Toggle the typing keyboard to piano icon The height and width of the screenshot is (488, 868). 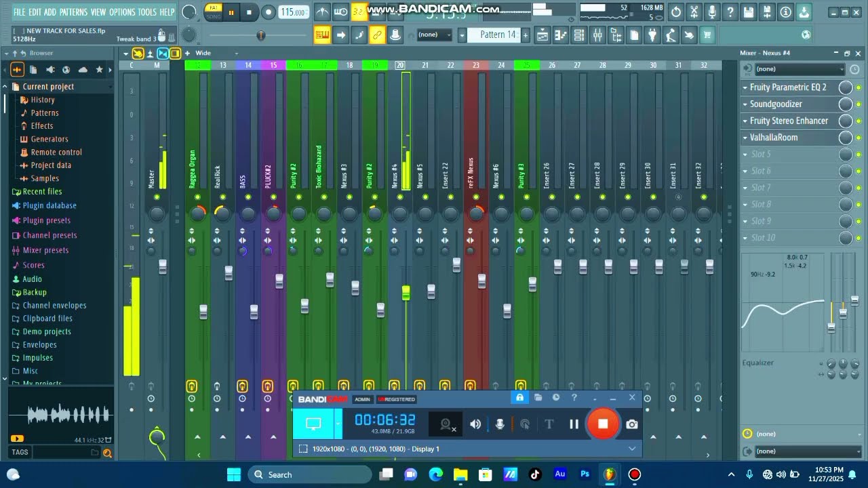coord(322,35)
